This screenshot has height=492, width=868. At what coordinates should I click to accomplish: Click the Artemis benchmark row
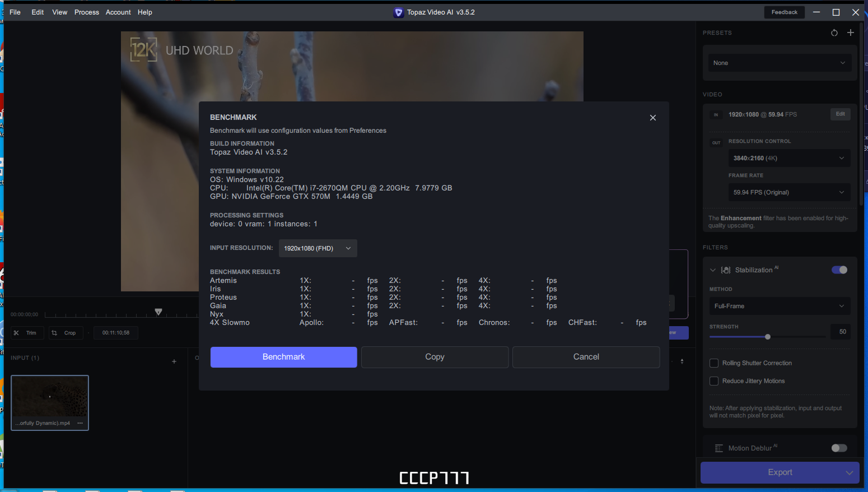tap(384, 281)
